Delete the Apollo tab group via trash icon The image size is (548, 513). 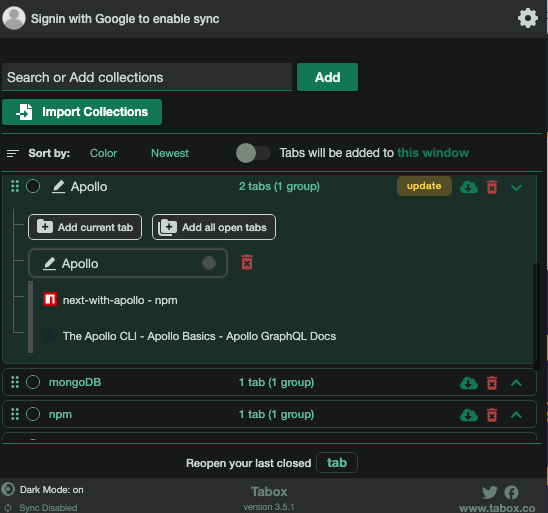(x=247, y=262)
